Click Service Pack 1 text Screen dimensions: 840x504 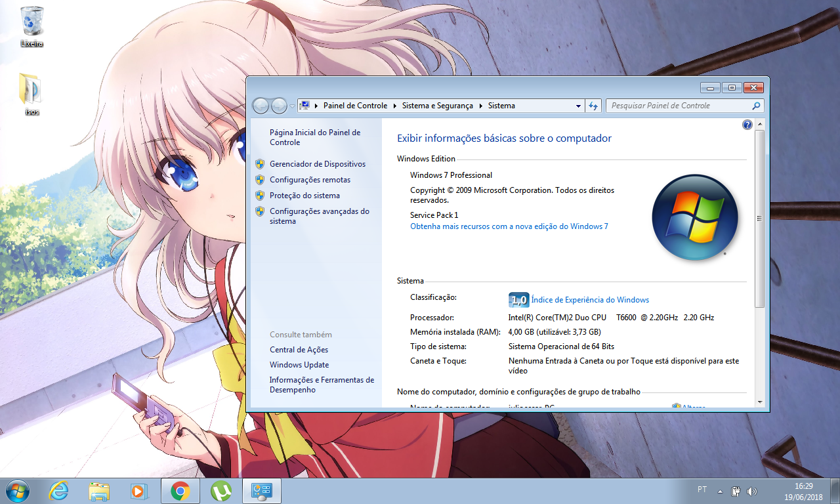point(434,215)
